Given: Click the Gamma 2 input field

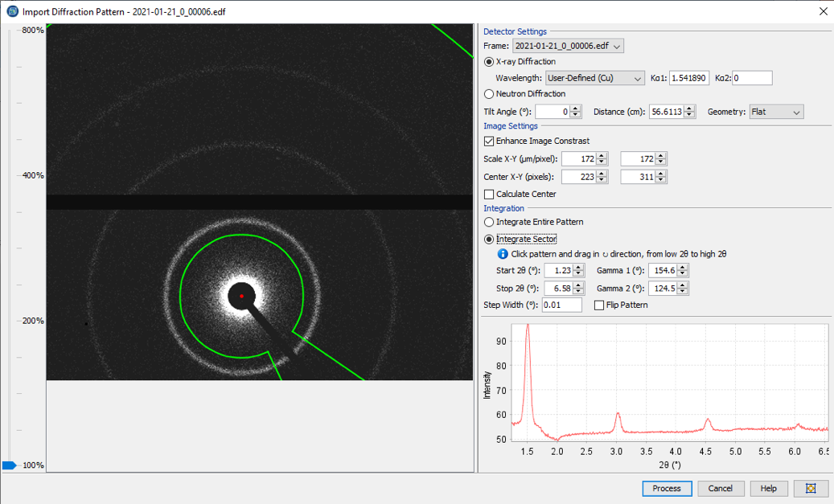Looking at the screenshot, I should [663, 289].
